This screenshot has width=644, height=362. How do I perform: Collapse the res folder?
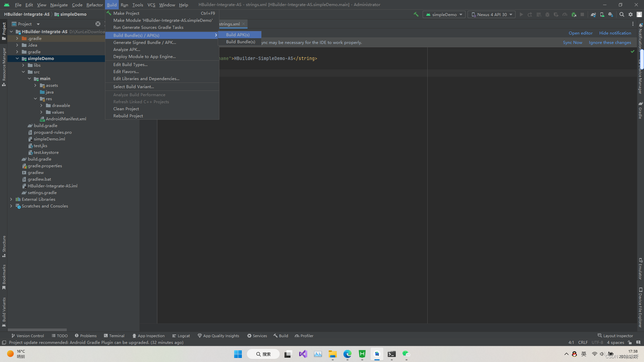[x=35, y=99]
